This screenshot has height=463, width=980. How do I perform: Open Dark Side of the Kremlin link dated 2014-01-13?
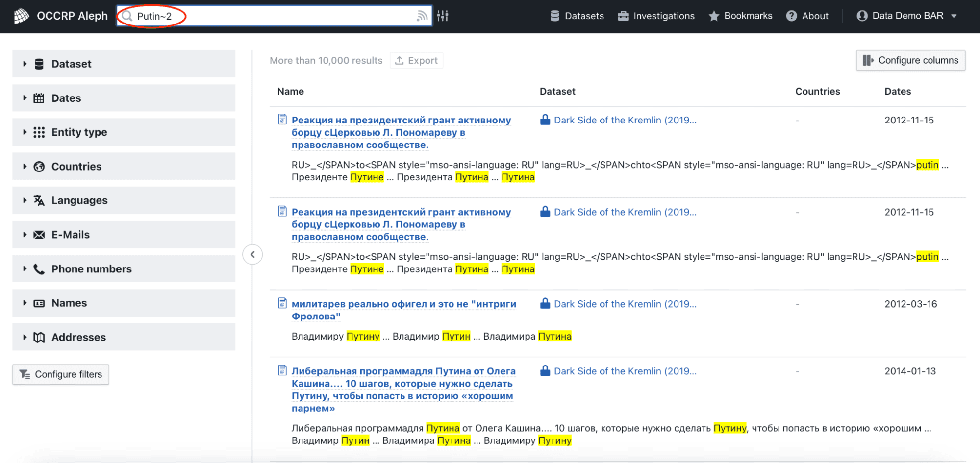tap(625, 371)
